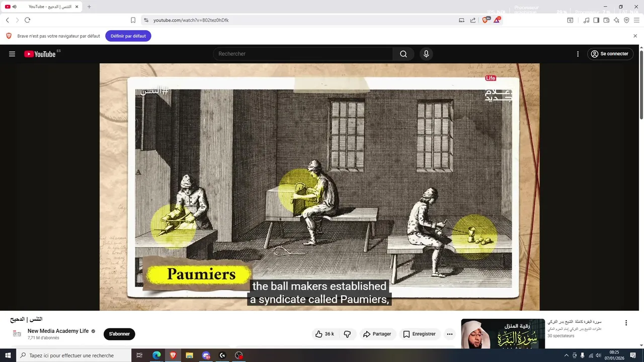The image size is (644, 362).
Task: Click the taskbar search box
Action: tap(73, 355)
